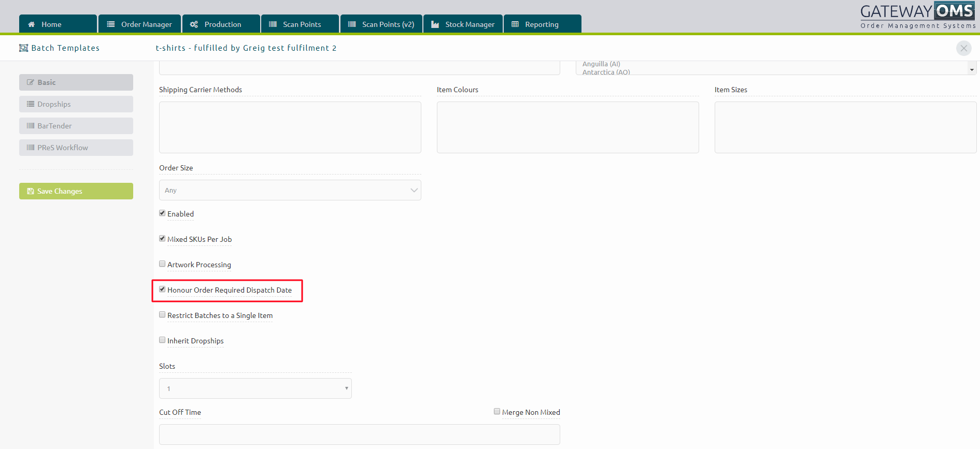This screenshot has height=449, width=980.
Task: Click the Scan Points (v2) barcode icon
Action: 352,24
